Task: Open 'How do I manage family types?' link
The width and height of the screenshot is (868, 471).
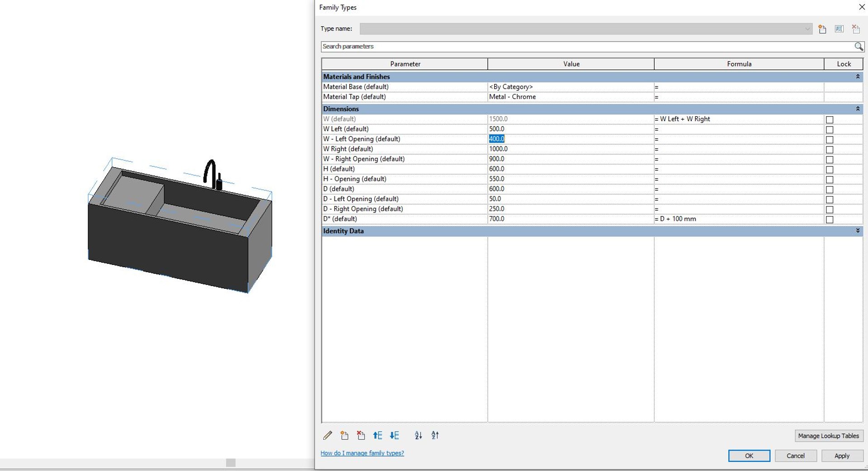Action: pos(362,453)
